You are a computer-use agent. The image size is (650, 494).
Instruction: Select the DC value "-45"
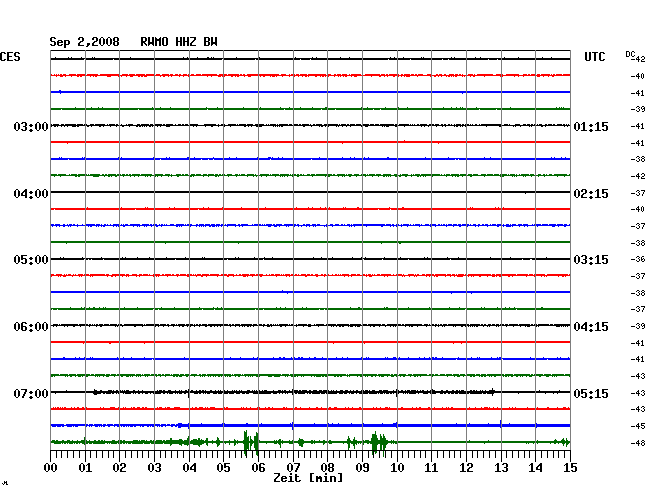coord(638,426)
